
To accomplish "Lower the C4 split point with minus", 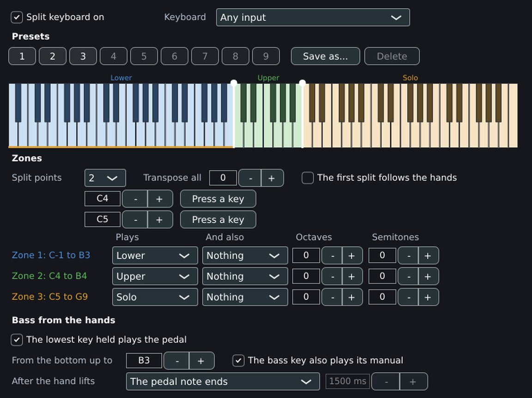I will (x=135, y=199).
